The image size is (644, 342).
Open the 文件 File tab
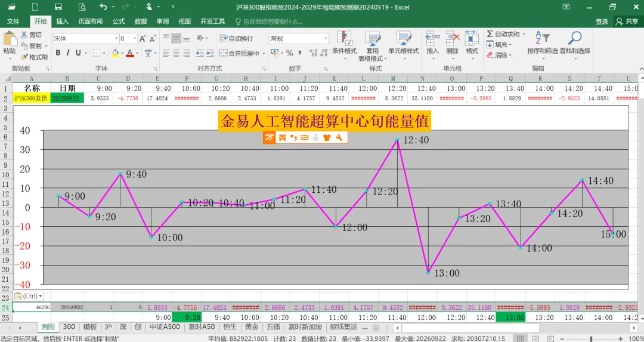coord(13,21)
